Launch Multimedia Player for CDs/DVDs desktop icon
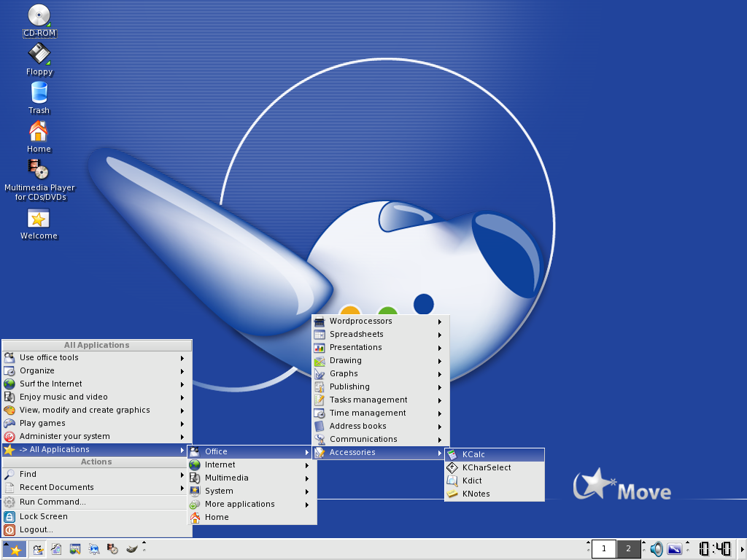 click(x=39, y=180)
